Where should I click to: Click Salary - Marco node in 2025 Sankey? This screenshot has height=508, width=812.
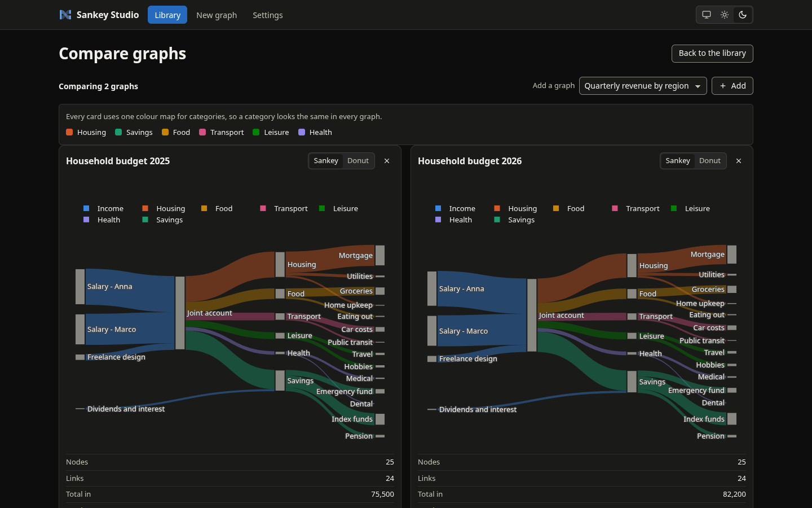80,329
